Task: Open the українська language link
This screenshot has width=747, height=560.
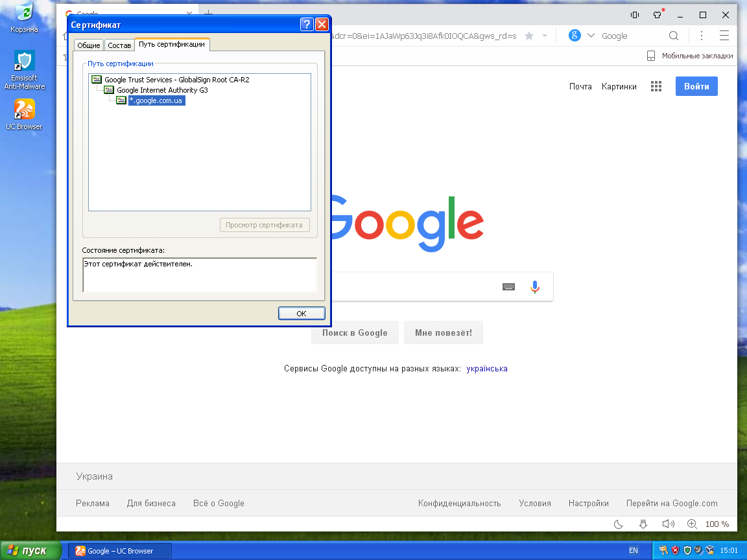Action: 486,368
